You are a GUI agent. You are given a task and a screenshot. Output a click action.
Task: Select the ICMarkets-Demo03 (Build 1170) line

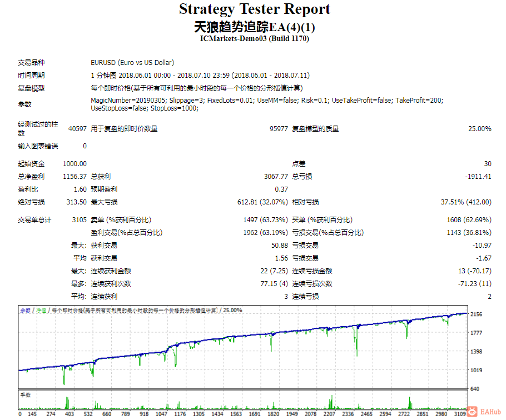coord(254,39)
